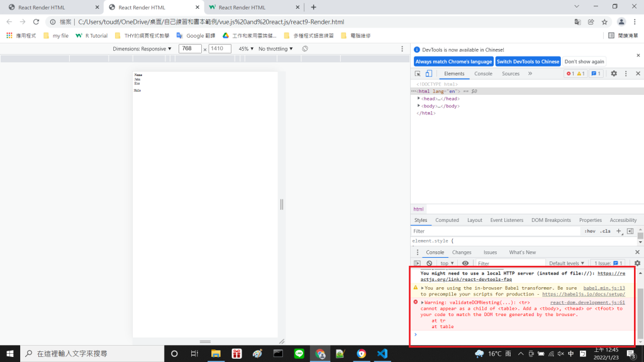Open the 45% zoom dropdown

click(246, 49)
